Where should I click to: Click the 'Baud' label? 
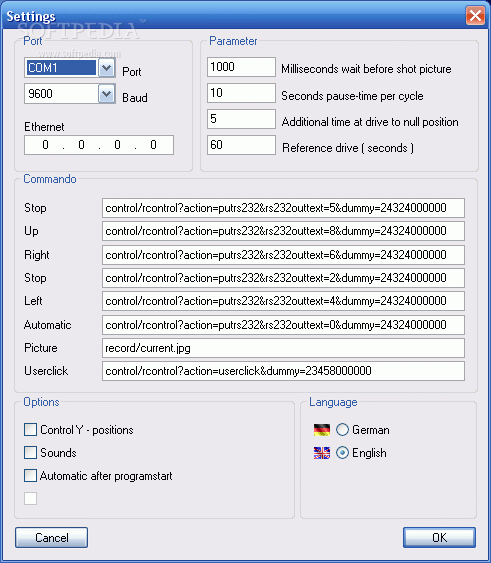135,98
